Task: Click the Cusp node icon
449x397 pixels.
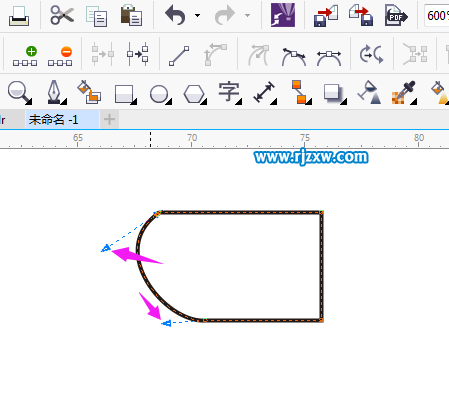Action: click(258, 55)
